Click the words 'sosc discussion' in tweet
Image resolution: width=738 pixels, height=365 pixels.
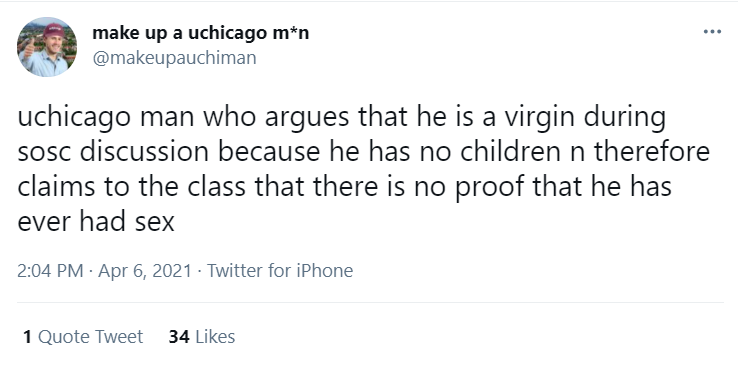tap(113, 152)
